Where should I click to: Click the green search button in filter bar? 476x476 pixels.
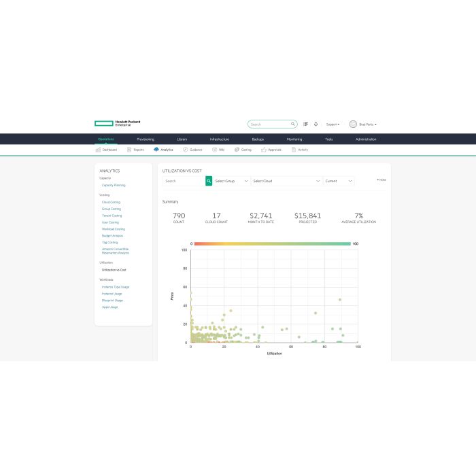point(209,182)
